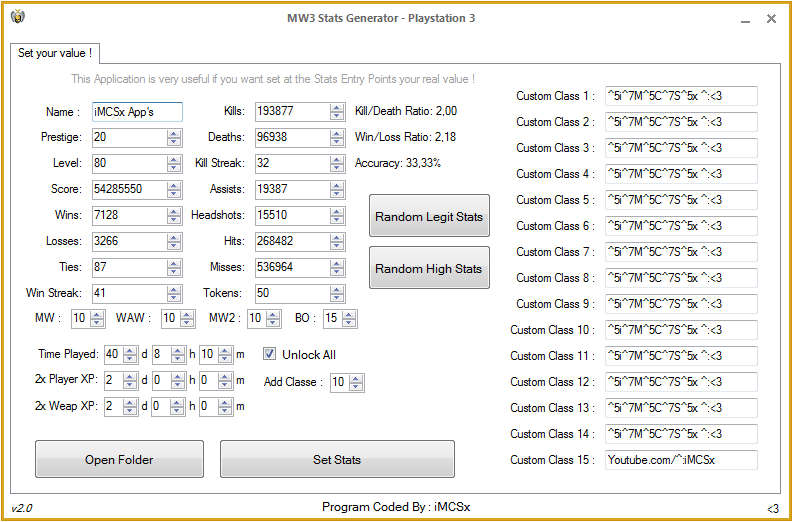Click the Custom Class 10 text field

(681, 330)
